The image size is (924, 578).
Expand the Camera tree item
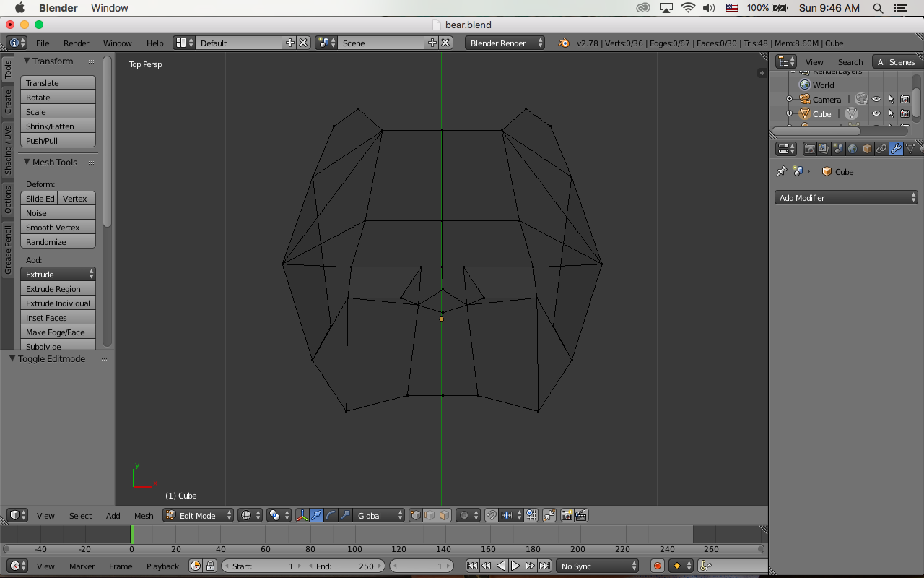pyautogui.click(x=789, y=99)
